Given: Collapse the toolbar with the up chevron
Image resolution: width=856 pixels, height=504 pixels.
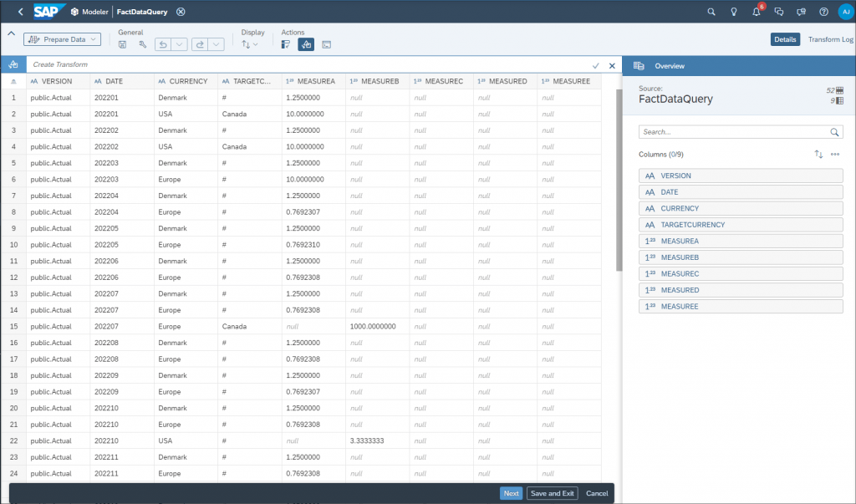Looking at the screenshot, I should [x=11, y=33].
